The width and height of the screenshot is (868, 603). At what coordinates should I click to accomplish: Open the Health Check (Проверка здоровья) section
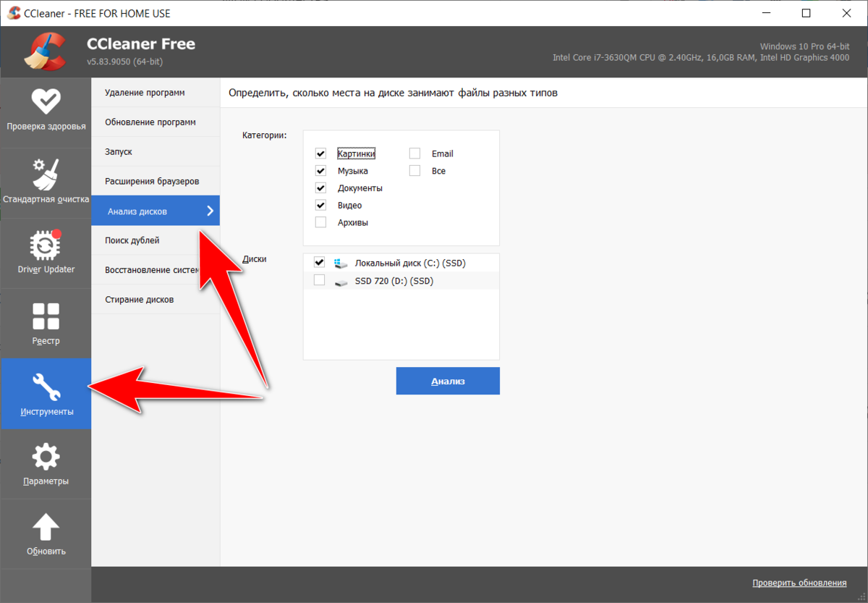[46, 113]
